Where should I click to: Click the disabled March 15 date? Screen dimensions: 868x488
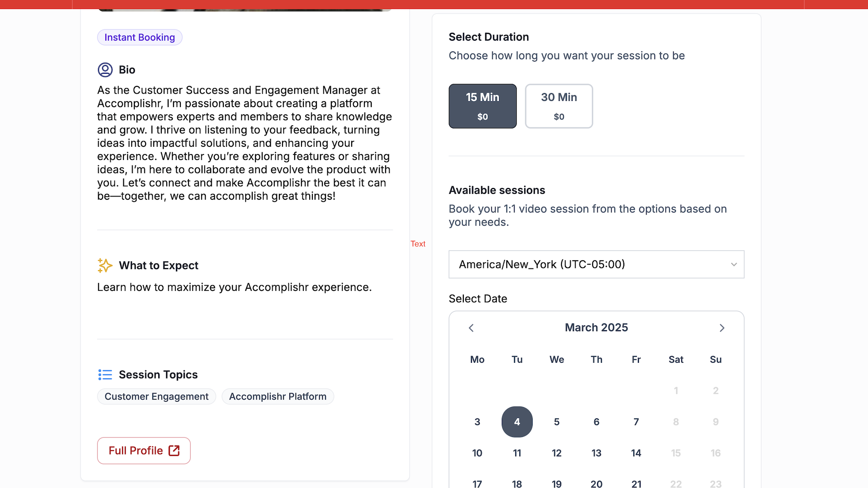pyautogui.click(x=676, y=453)
